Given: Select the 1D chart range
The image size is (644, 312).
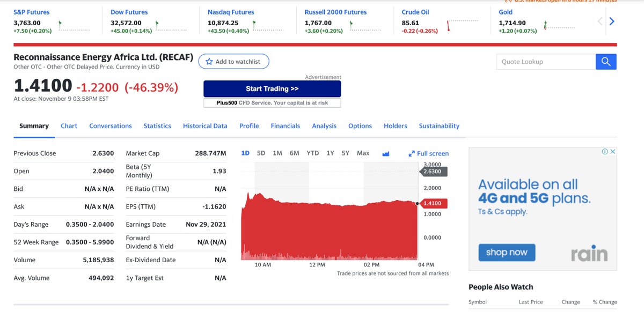Looking at the screenshot, I should tap(245, 153).
